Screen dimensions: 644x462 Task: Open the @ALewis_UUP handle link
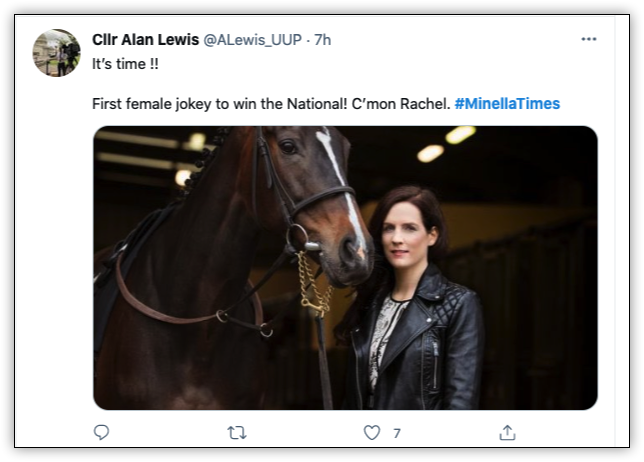[253, 40]
